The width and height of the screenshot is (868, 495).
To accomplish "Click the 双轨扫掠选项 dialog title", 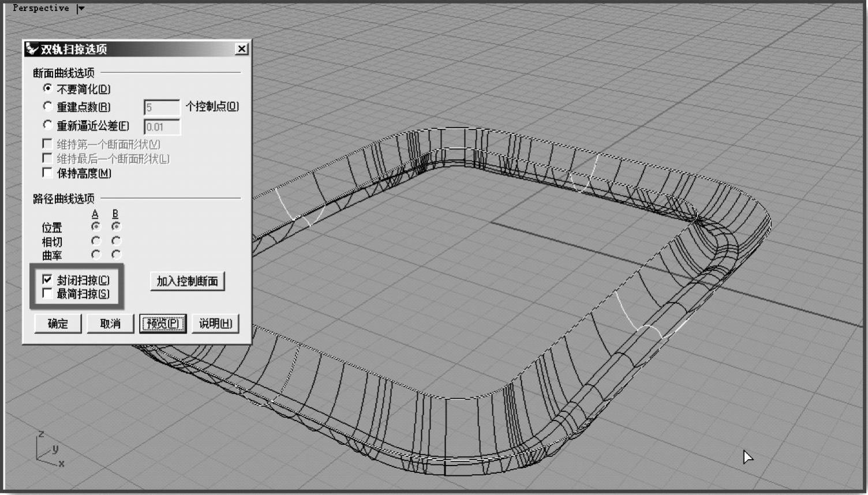I will pos(74,49).
